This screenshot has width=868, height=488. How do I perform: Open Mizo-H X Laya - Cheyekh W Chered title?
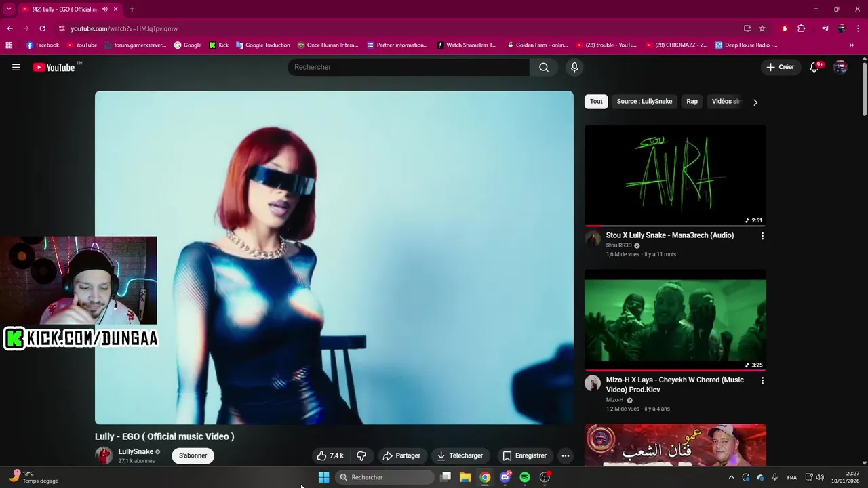click(x=675, y=384)
